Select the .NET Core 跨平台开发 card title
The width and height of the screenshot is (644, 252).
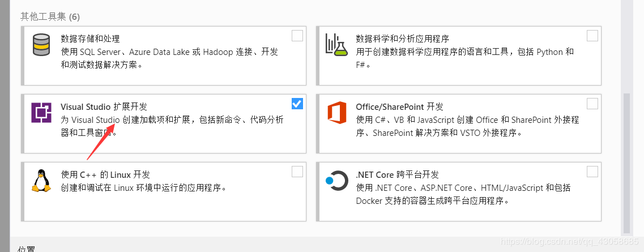[x=397, y=174]
